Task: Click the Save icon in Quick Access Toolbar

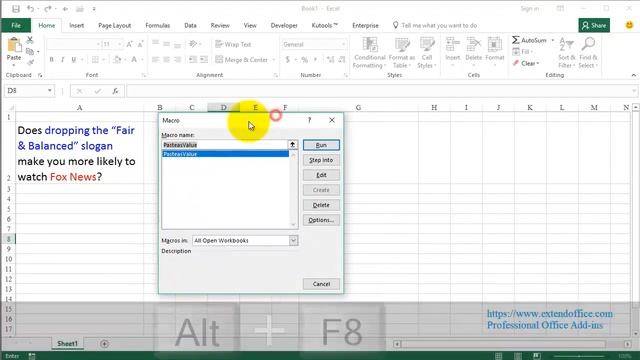Action: point(16,9)
